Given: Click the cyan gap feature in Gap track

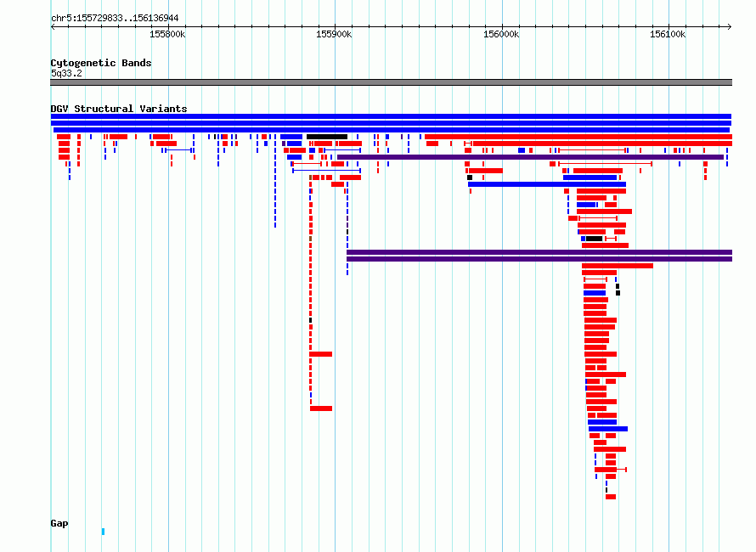Looking at the screenshot, I should coord(103,532).
